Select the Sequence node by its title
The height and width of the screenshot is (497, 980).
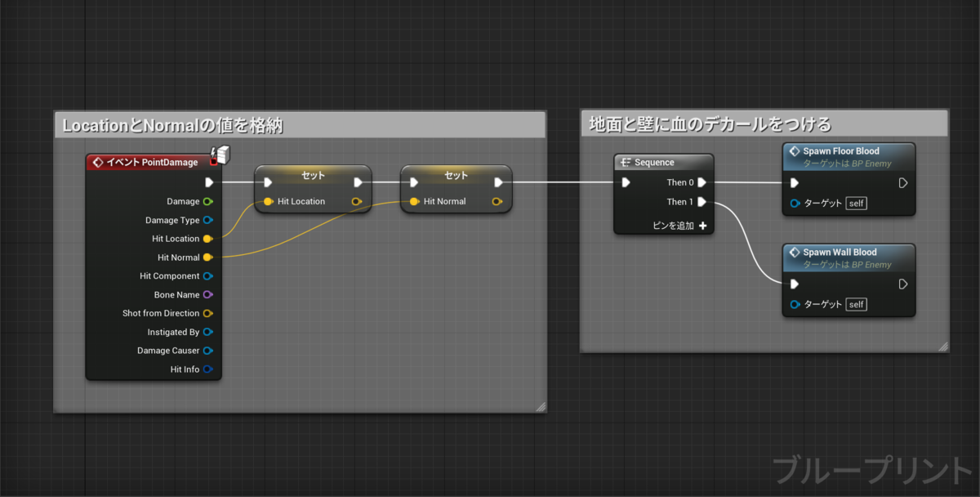[654, 163]
